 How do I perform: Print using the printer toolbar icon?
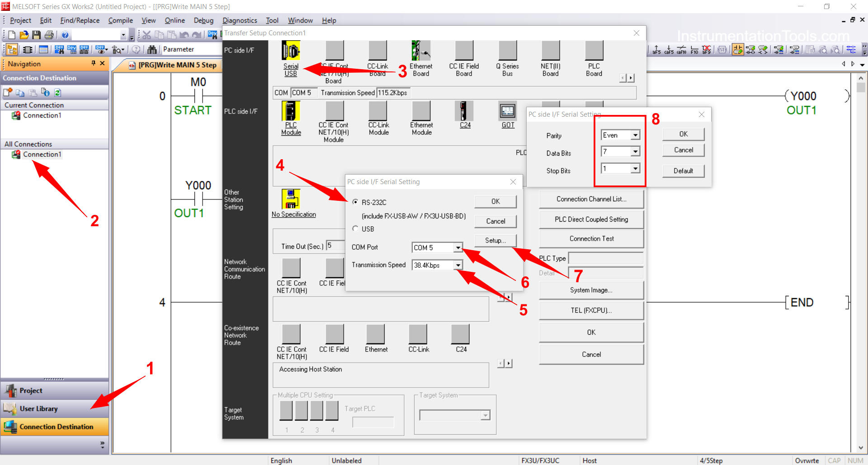[x=49, y=35]
